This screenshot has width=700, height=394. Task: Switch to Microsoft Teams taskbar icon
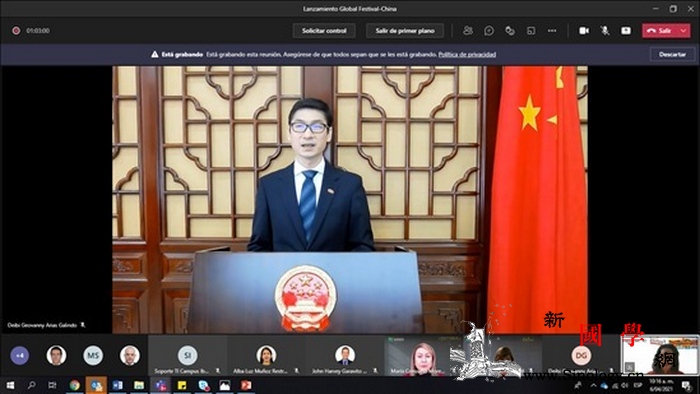(x=160, y=385)
